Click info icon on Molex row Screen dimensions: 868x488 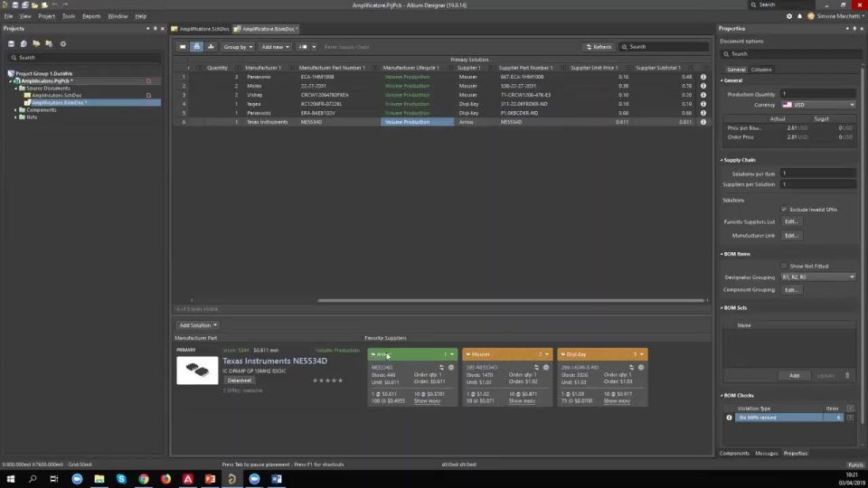tap(703, 86)
